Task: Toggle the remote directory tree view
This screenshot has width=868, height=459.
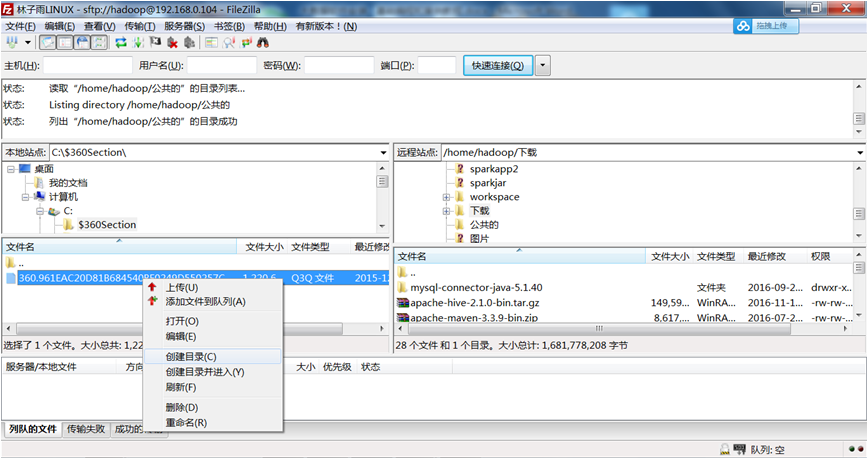Action: [81, 43]
